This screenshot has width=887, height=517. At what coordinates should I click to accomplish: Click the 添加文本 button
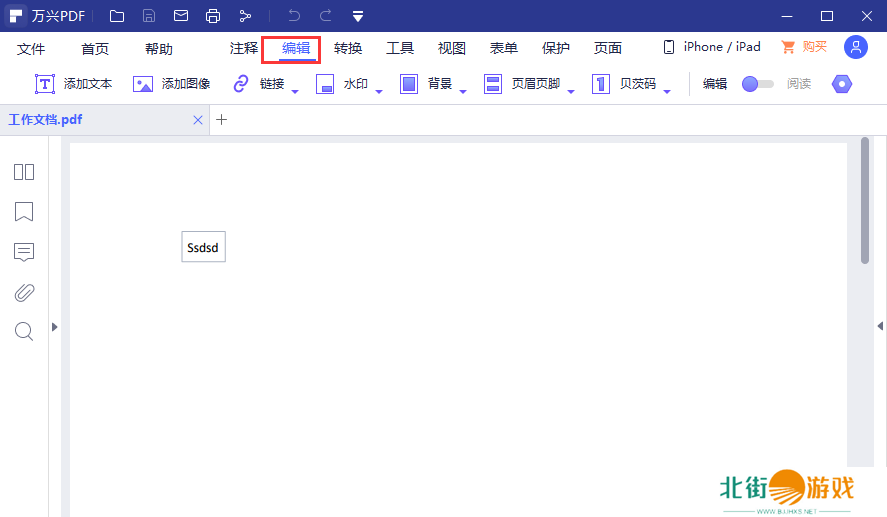coord(74,84)
